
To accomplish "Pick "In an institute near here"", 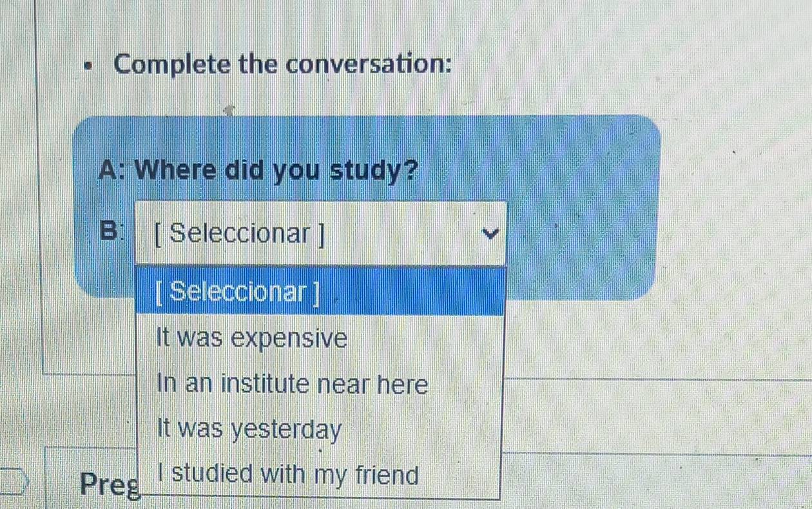I will [293, 385].
